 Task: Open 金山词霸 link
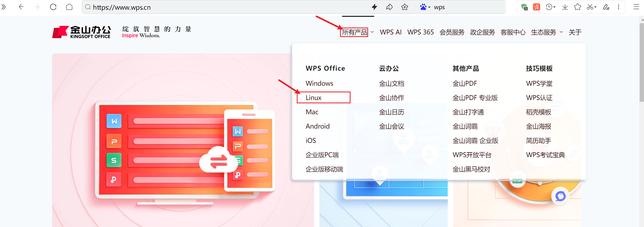[465, 126]
